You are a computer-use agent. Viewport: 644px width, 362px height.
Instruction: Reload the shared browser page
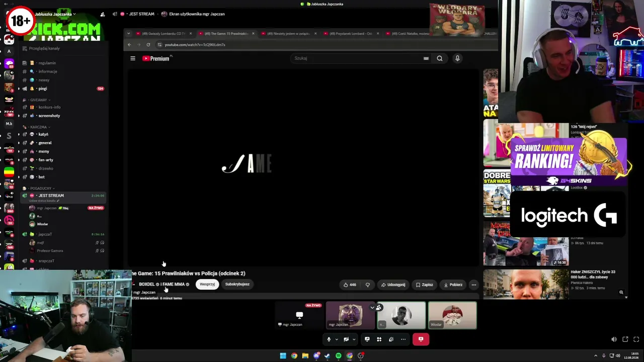tap(148, 45)
